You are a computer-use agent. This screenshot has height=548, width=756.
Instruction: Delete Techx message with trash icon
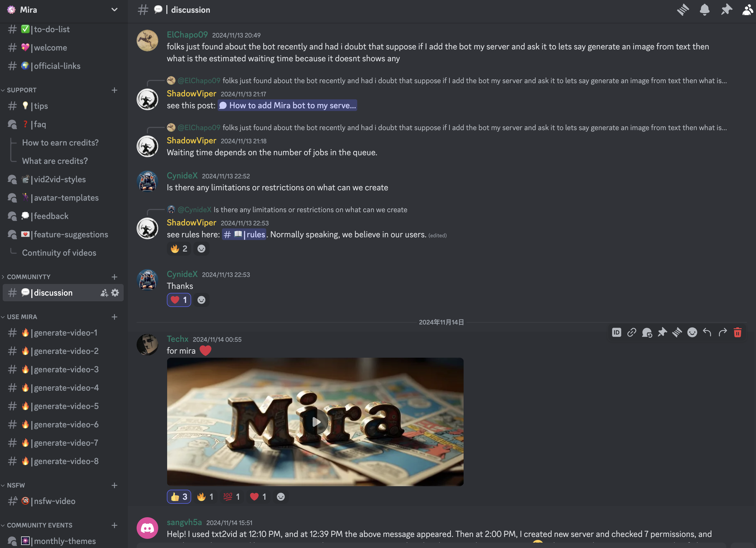(737, 332)
